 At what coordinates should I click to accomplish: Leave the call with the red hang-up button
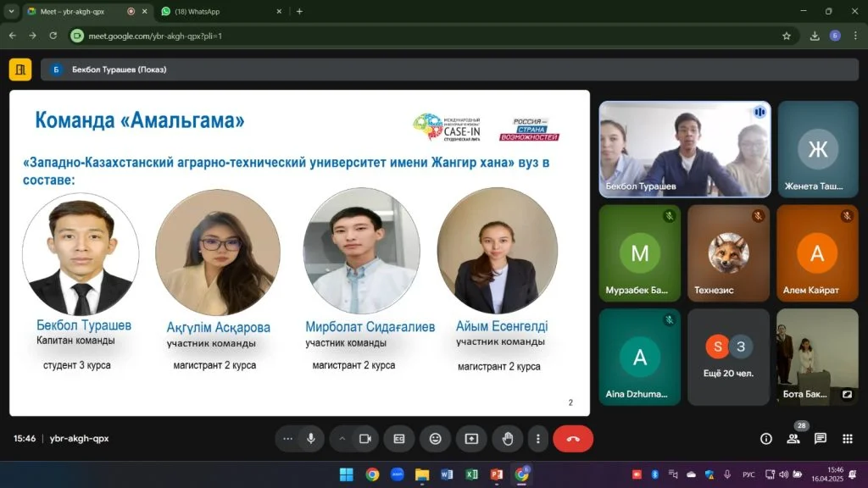click(573, 439)
